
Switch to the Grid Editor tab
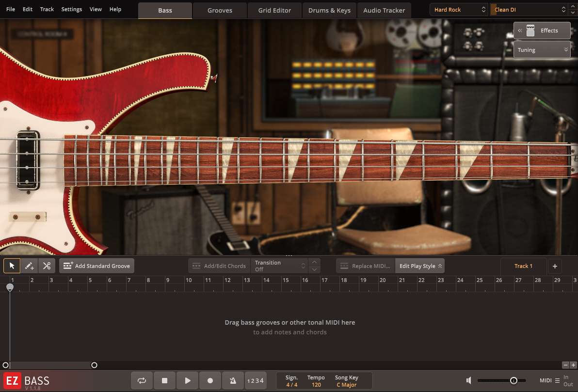274,10
